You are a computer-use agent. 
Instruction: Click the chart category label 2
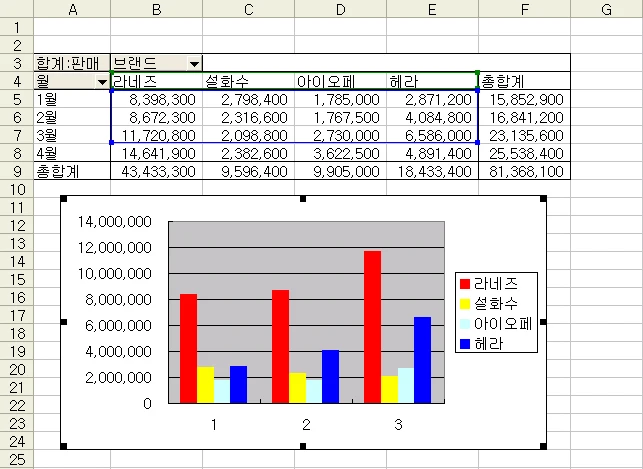[x=306, y=425]
